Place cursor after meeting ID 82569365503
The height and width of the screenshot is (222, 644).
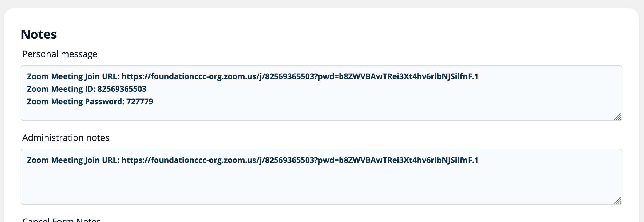[147, 89]
